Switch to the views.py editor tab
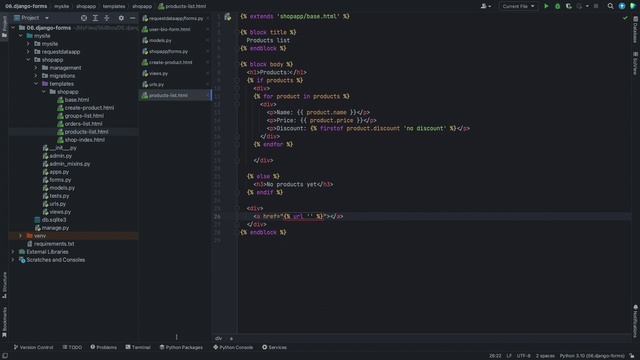This screenshot has width=640, height=360. pos(176,73)
